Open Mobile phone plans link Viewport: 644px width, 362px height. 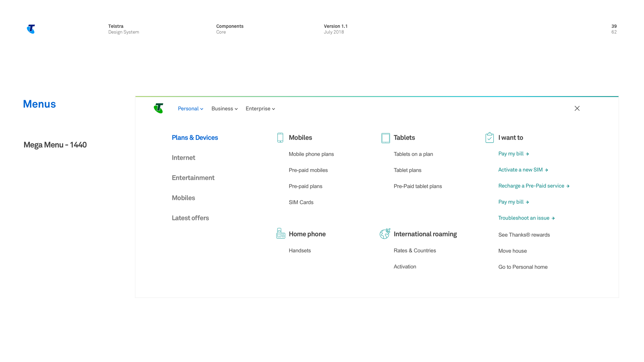click(311, 154)
